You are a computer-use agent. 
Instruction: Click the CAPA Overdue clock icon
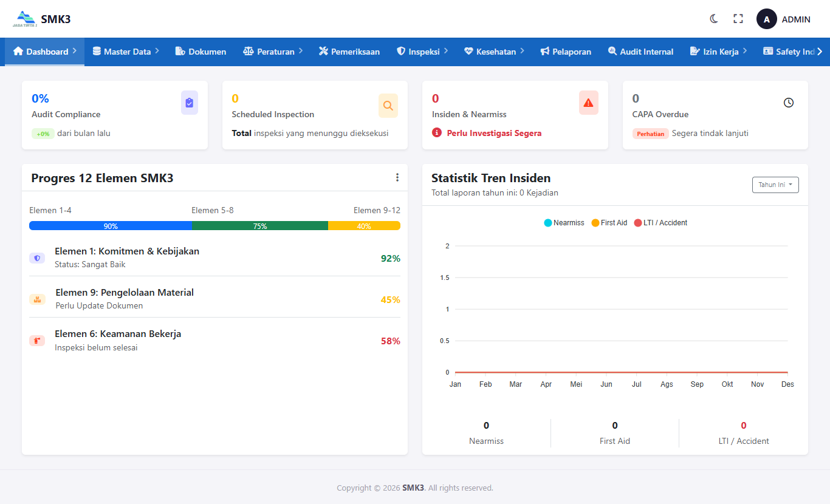[x=789, y=103]
